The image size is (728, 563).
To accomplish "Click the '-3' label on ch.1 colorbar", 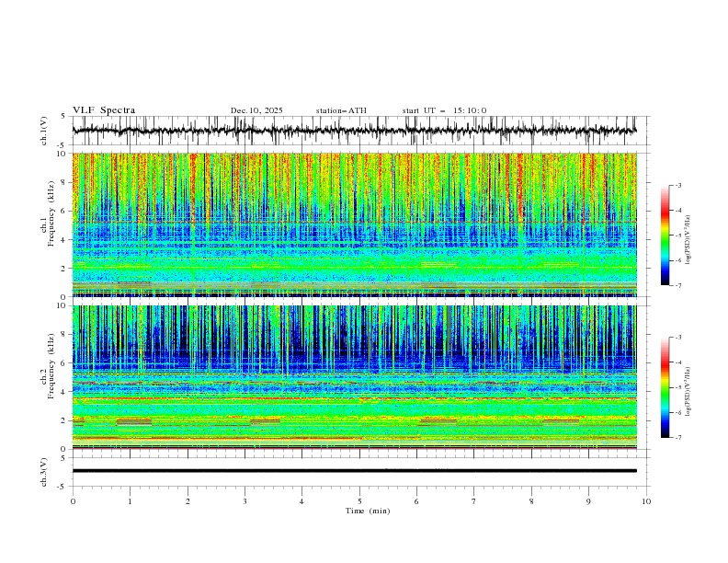I will click(x=678, y=185).
